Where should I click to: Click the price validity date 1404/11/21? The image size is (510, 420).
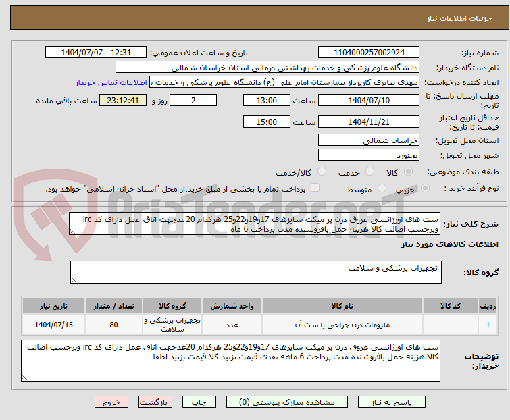pyautogui.click(x=369, y=122)
